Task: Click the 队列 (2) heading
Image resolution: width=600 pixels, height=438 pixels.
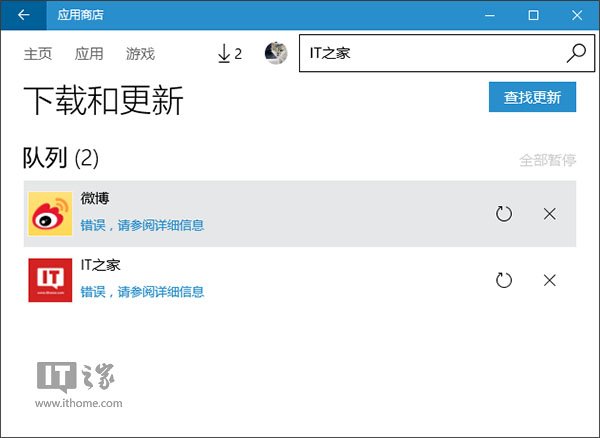Action: (x=61, y=158)
